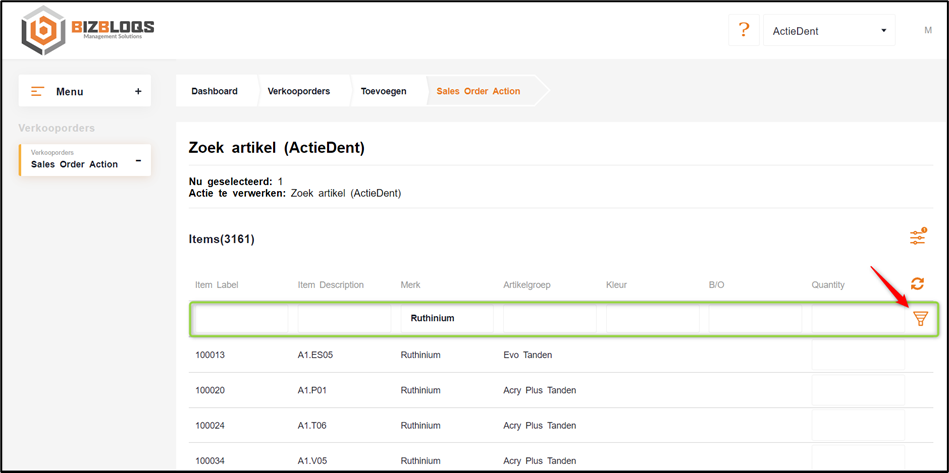Select the row for item 100020
Viewport: 949px width, 473px height.
coord(210,390)
